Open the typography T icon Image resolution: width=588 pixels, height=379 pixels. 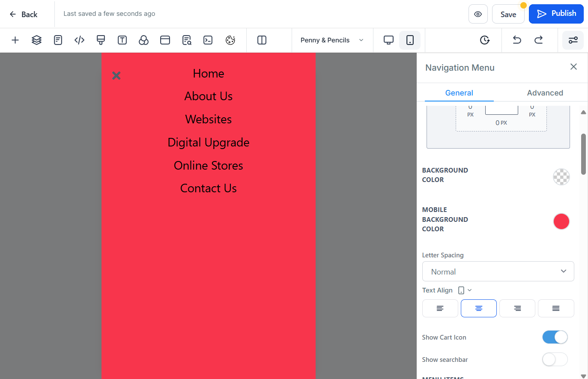point(122,40)
